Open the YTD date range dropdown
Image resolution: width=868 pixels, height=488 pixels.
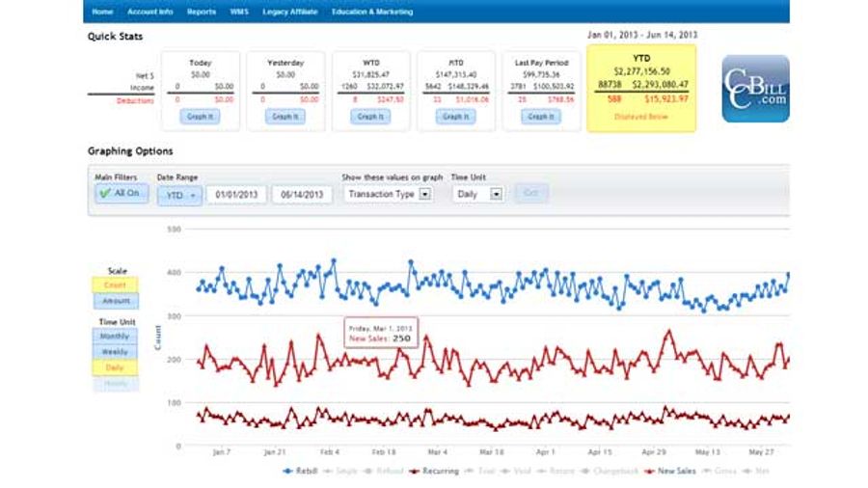coord(179,196)
